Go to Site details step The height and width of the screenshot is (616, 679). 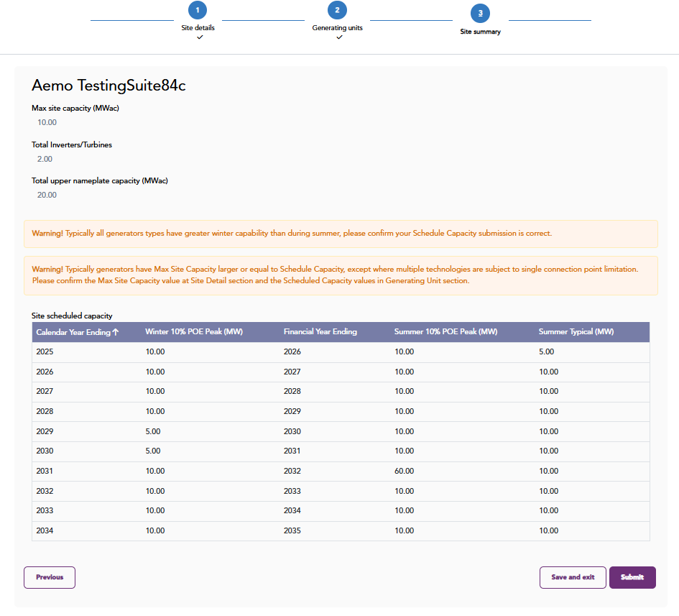click(x=198, y=28)
